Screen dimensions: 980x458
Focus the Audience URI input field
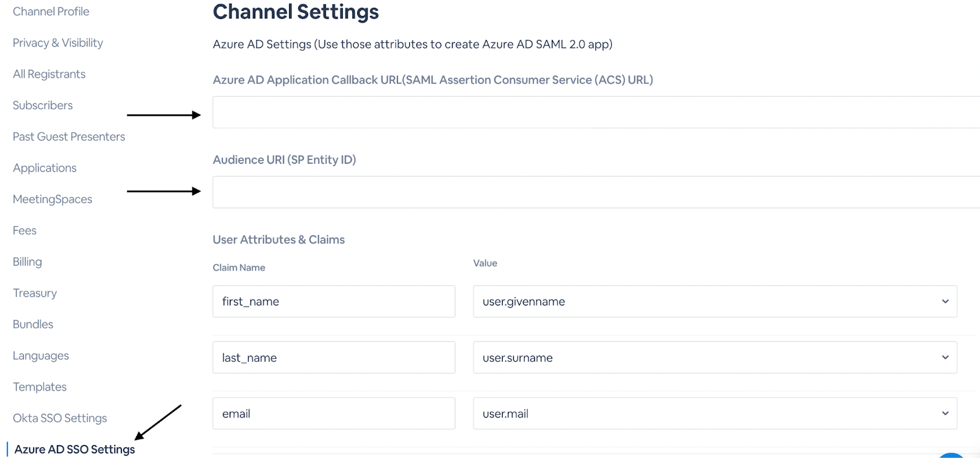[594, 193]
